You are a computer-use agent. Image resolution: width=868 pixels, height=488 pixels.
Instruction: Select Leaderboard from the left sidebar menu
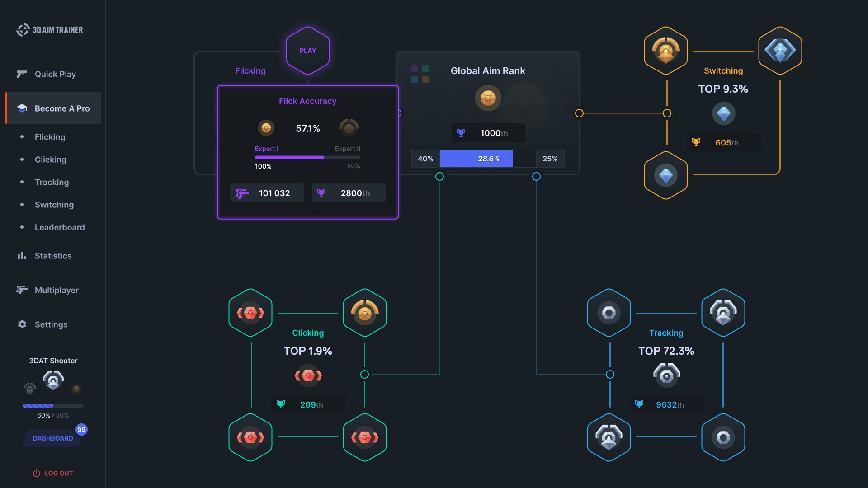point(59,227)
